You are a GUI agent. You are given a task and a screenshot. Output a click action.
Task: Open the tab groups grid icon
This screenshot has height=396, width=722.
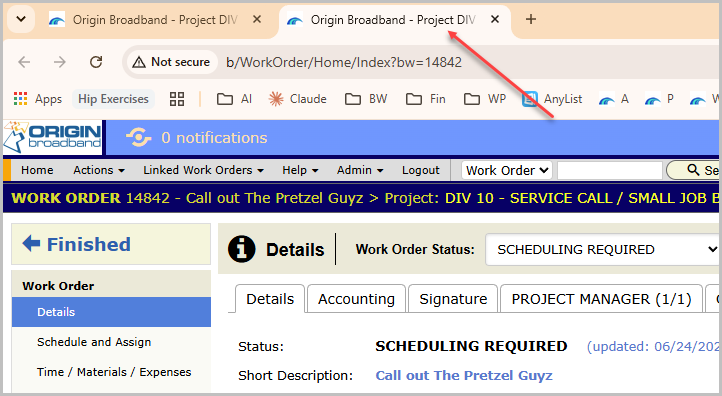click(x=177, y=99)
